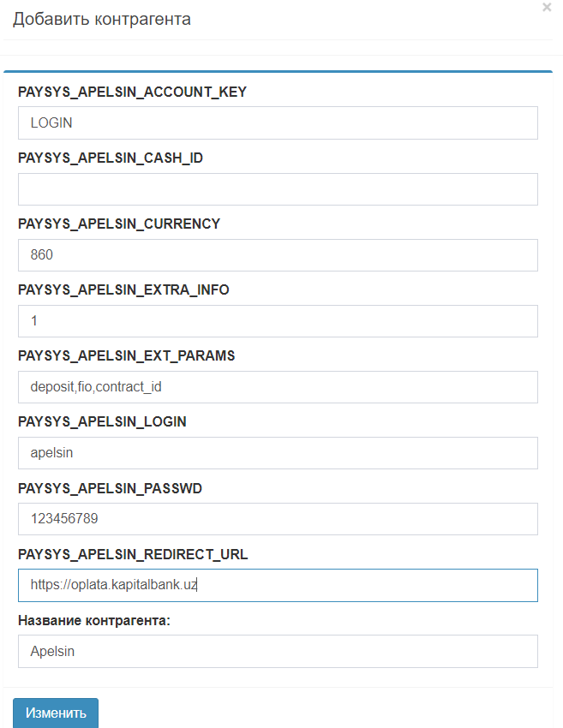The image size is (563, 728).
Task: Click the PAYSYS_APELSIN_ACCOUNT_KEY input field
Action: (277, 122)
